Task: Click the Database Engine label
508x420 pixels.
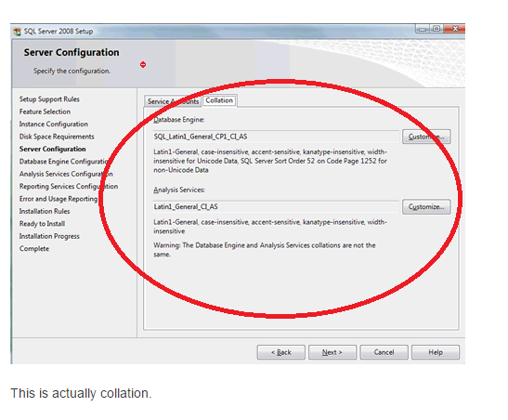Action: (x=179, y=120)
